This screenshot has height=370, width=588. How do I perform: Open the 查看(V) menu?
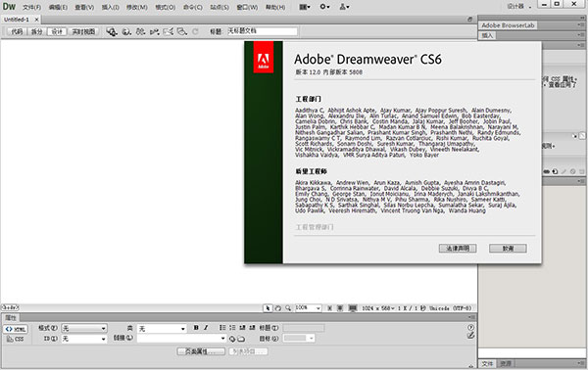click(x=84, y=7)
